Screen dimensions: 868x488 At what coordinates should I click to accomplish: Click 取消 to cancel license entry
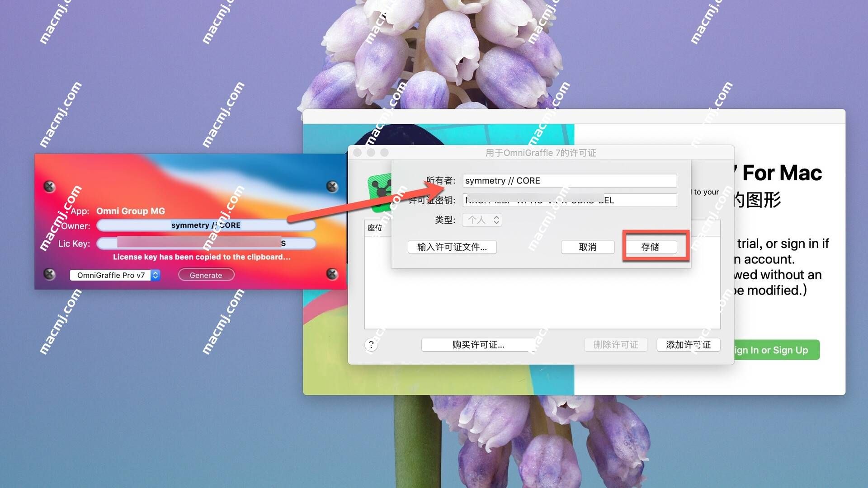pyautogui.click(x=589, y=247)
